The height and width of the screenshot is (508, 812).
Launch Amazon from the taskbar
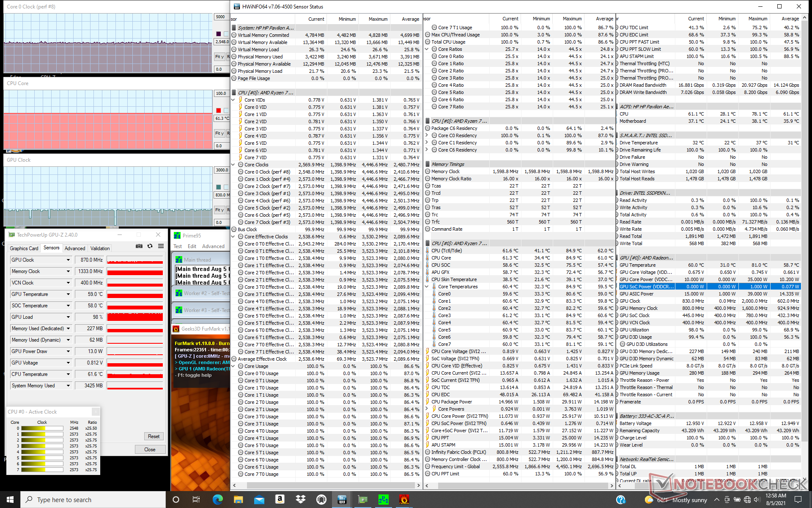coord(280,500)
